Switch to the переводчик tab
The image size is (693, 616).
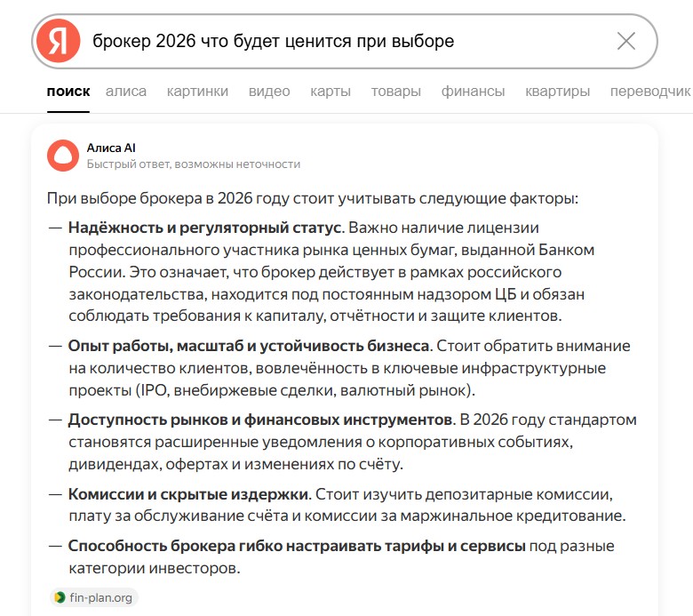(649, 91)
